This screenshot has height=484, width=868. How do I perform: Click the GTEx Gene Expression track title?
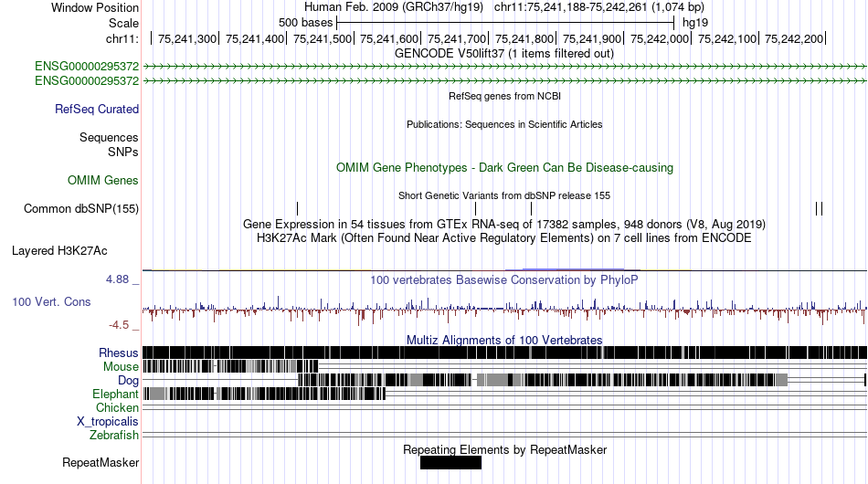[504, 224]
